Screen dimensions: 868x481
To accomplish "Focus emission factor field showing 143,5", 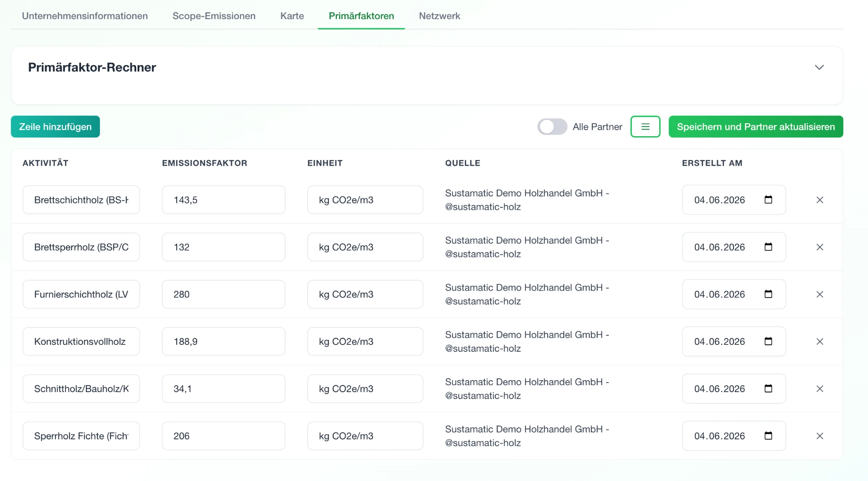I will point(224,200).
